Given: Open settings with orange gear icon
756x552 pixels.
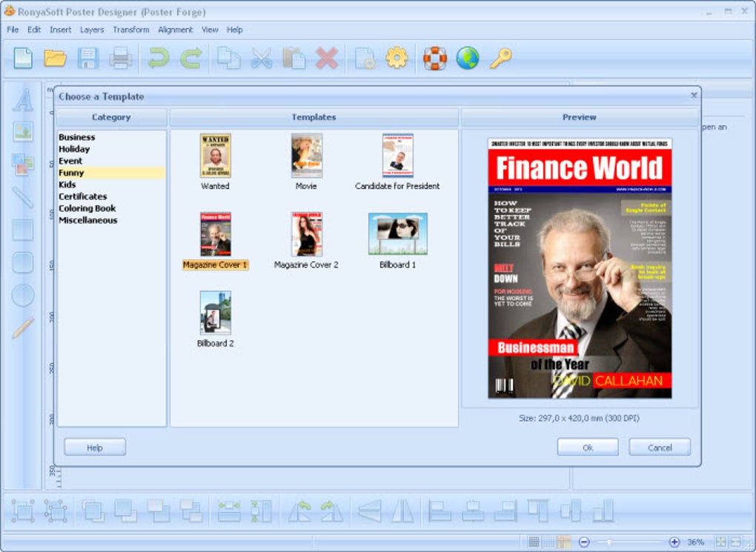Looking at the screenshot, I should click(x=397, y=59).
